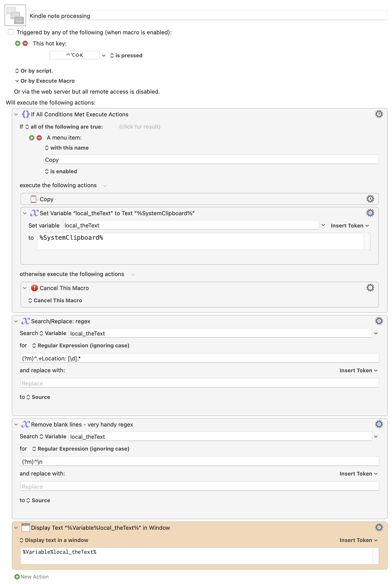This screenshot has width=392, height=584.
Task: Open gear menu of Display Text action
Action: (379, 527)
